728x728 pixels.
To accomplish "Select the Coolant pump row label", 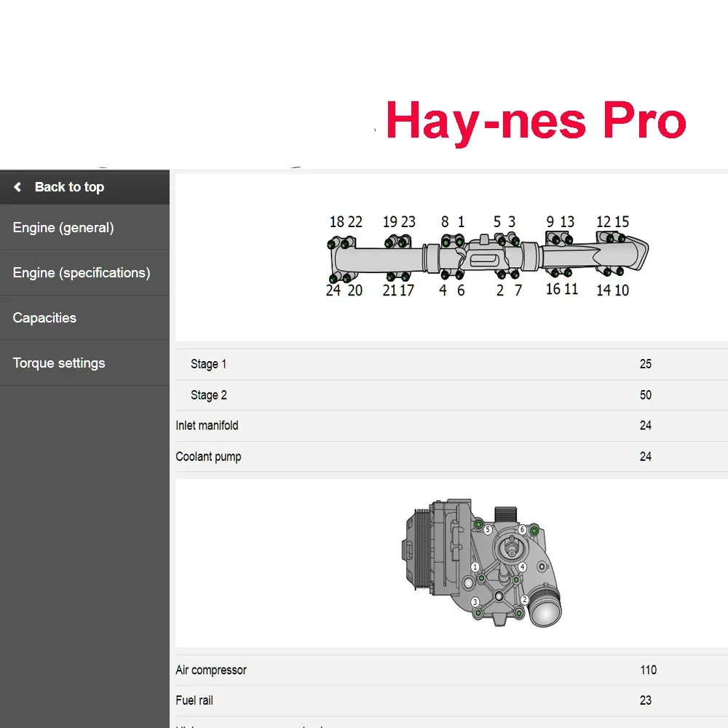I will click(208, 457).
